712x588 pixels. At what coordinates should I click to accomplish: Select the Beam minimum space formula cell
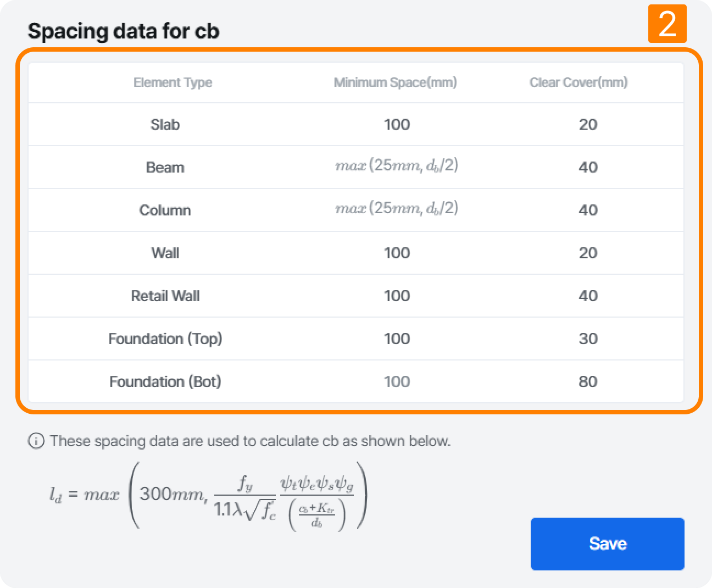pos(396,167)
